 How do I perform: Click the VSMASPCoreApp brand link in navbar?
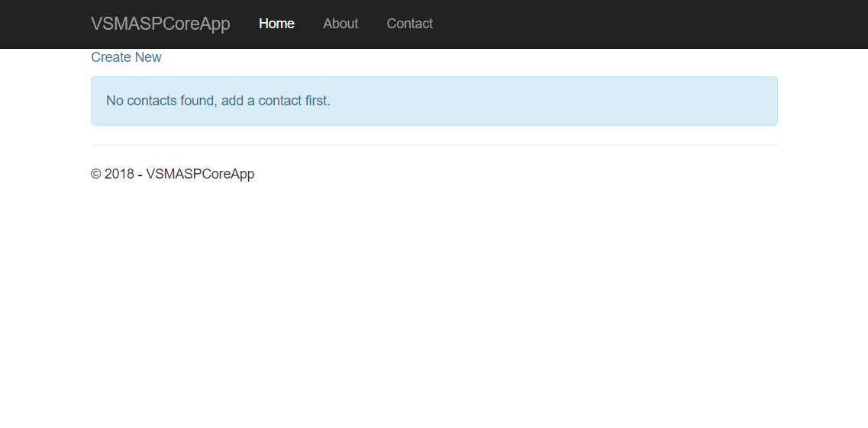[x=160, y=24]
